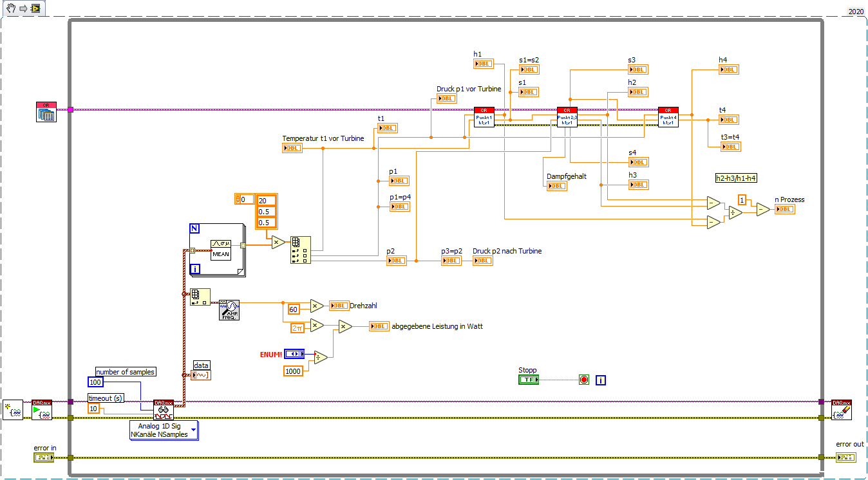The width and height of the screenshot is (868, 480).
Task: Select the abgegebene Leistung in Watt indicator
Action: [379, 326]
